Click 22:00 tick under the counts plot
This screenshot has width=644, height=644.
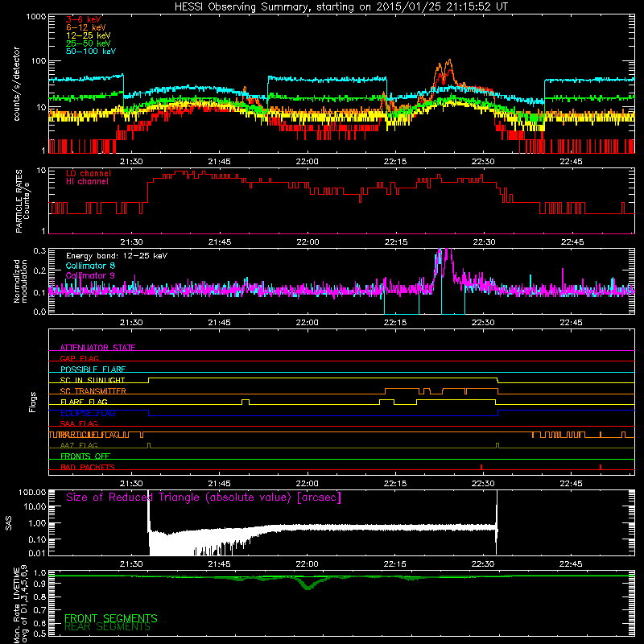pos(308,162)
